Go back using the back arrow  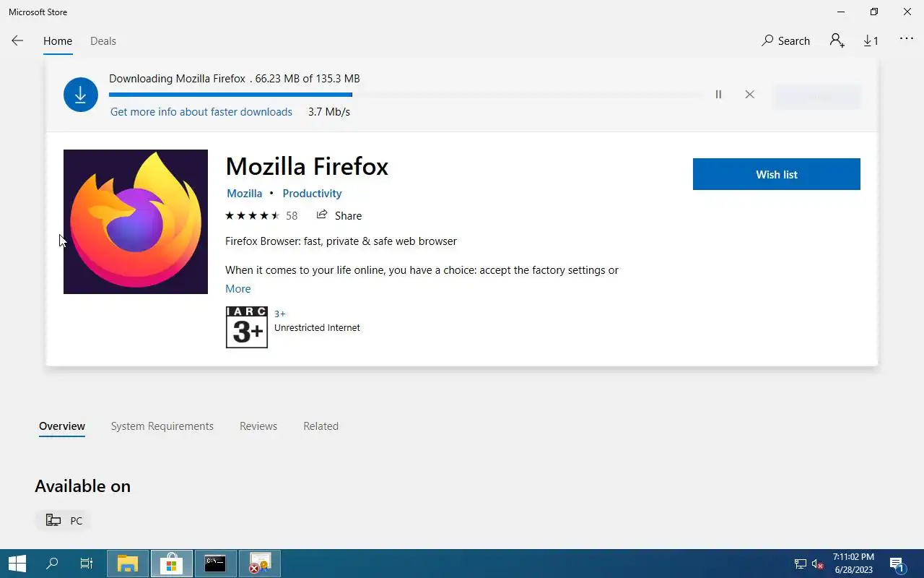[17, 41]
